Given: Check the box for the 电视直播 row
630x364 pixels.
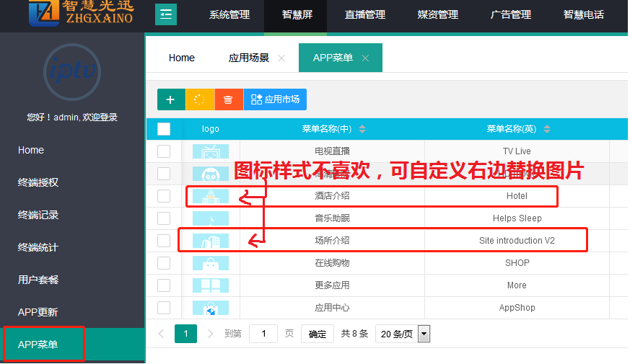Looking at the screenshot, I should pyautogui.click(x=164, y=151).
